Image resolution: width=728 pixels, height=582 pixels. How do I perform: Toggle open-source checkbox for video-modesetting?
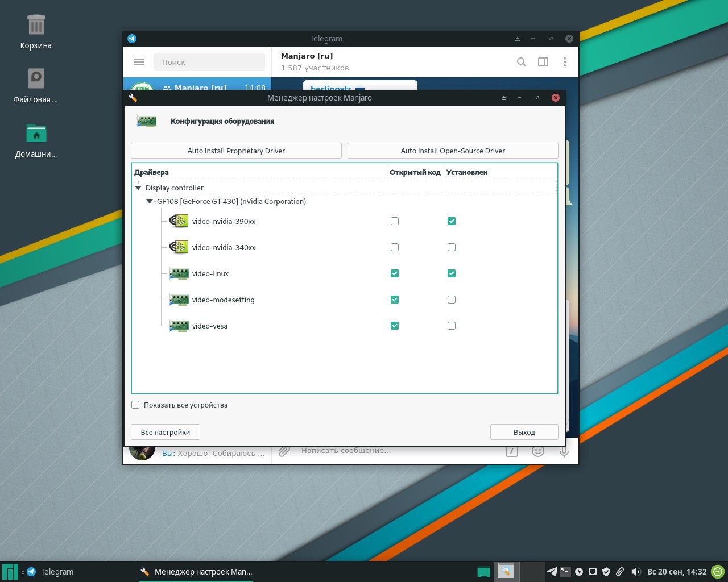point(395,300)
